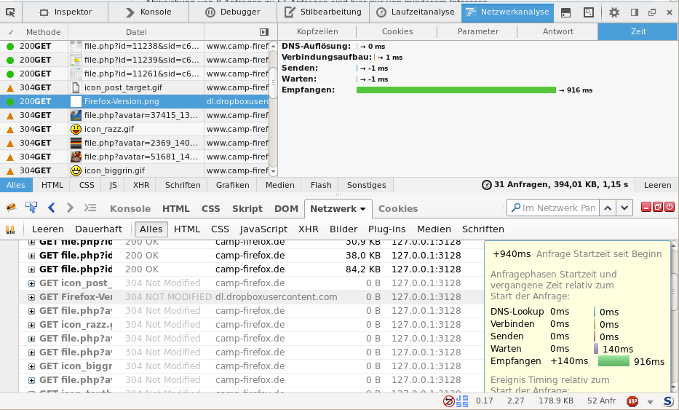Click Firebug's inspect element icon
The height and width of the screenshot is (410, 679).
point(31,208)
